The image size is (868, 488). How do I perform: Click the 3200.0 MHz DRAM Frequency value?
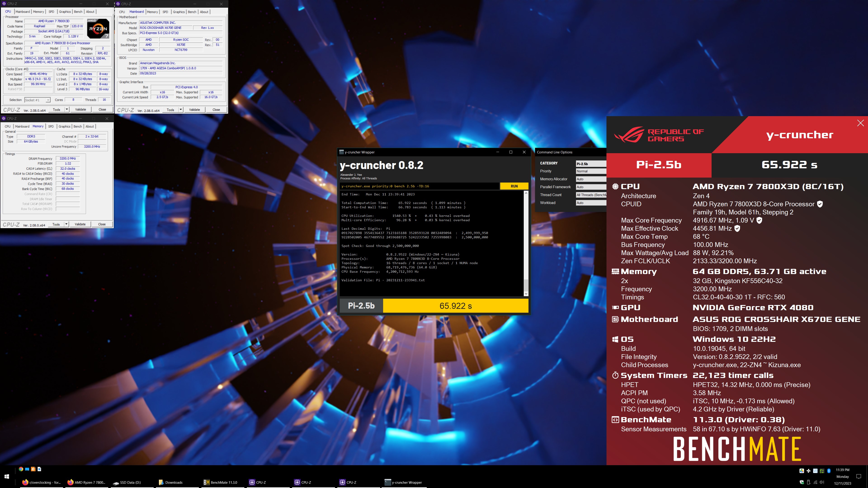coord(68,158)
